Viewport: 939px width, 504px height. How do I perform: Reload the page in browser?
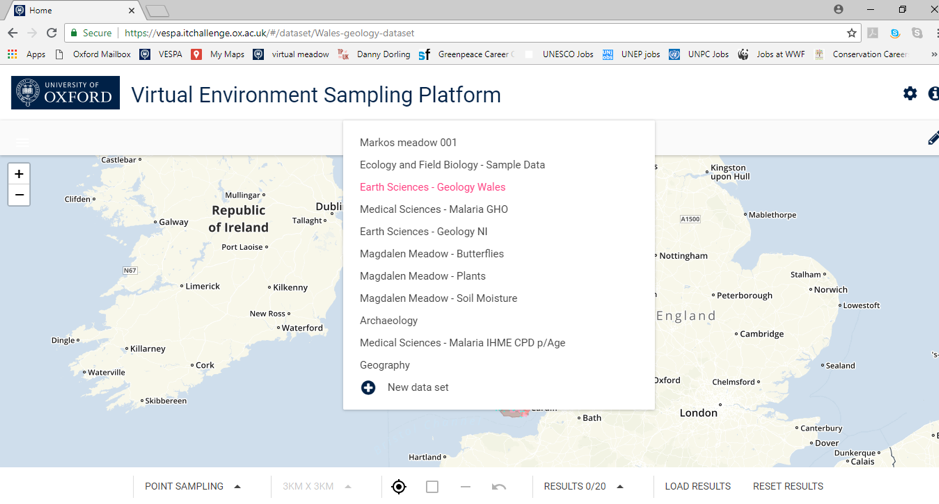[x=52, y=33]
